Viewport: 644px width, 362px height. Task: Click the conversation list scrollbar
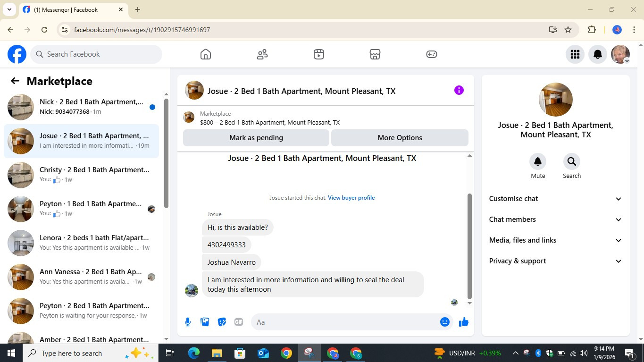[166, 153]
